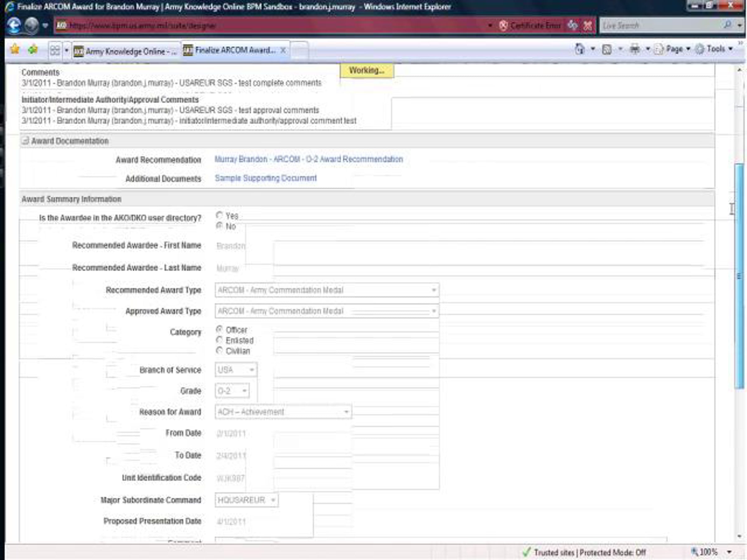Open the Sample Supporting Document link
The image size is (747, 560).
tap(266, 178)
